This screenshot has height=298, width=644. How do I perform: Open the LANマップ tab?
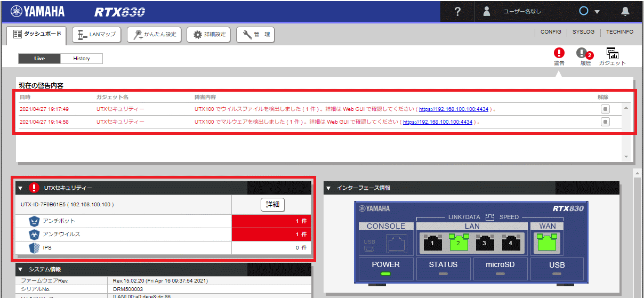click(97, 35)
